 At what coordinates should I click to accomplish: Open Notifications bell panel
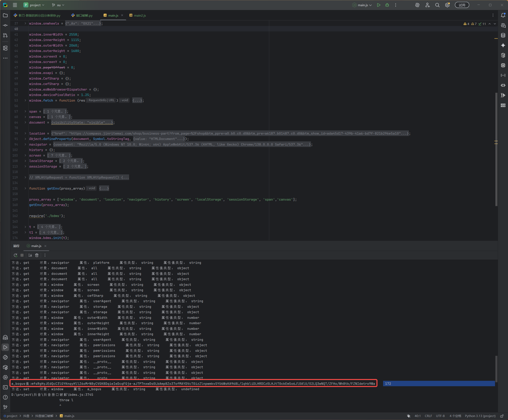(x=503, y=15)
